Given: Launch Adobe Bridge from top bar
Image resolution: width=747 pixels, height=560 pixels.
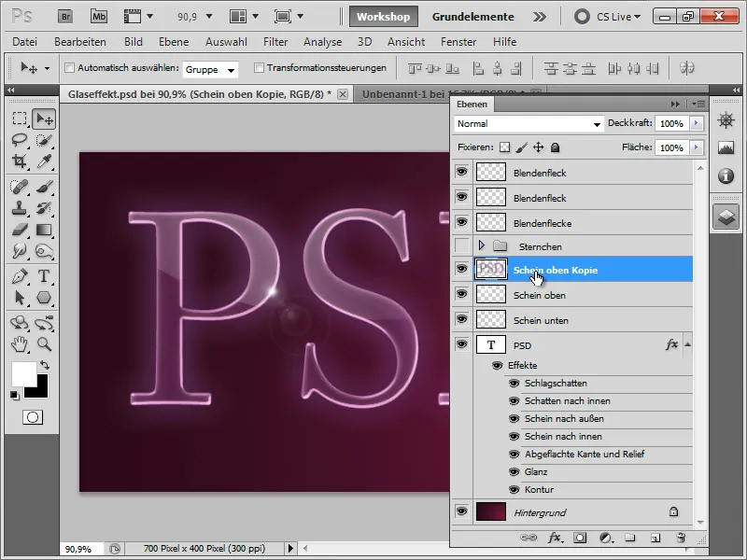Looking at the screenshot, I should (65, 17).
